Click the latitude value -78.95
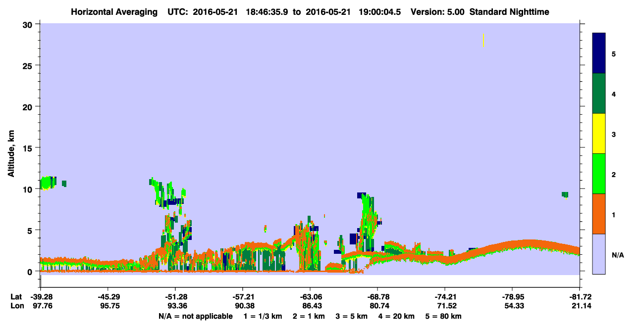This screenshot has height=330, width=644. coord(512,297)
